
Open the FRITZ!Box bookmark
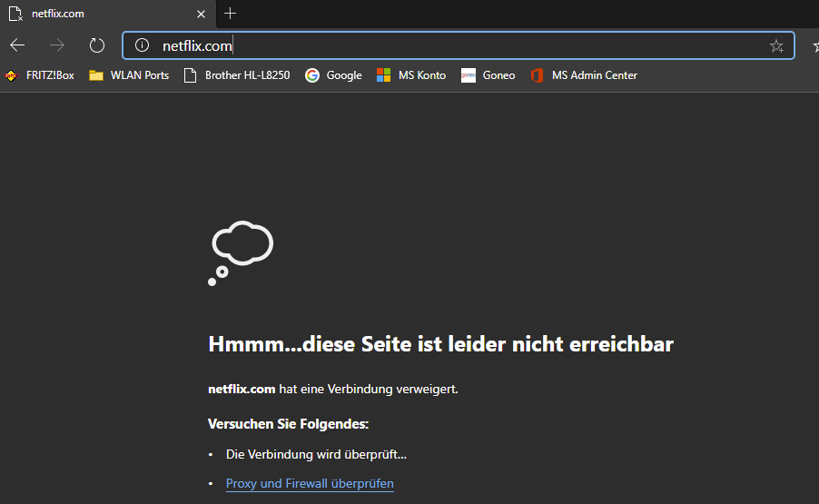[x=40, y=75]
